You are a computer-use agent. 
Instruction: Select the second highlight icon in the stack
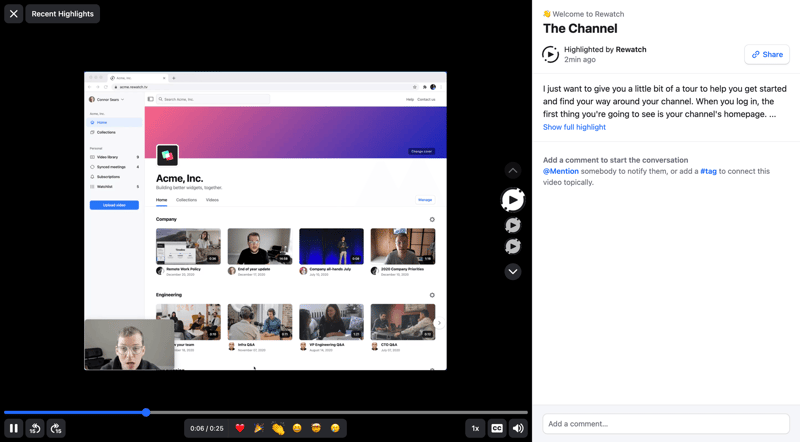513,225
